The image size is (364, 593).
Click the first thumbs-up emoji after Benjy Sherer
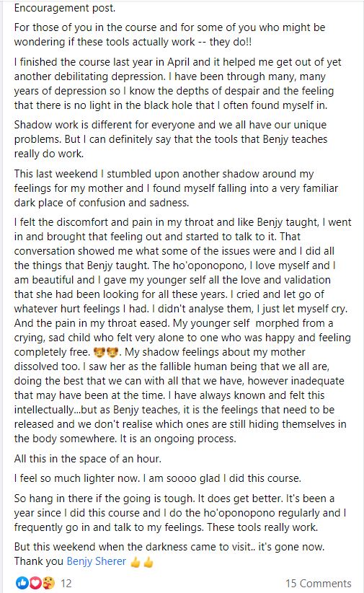click(135, 563)
